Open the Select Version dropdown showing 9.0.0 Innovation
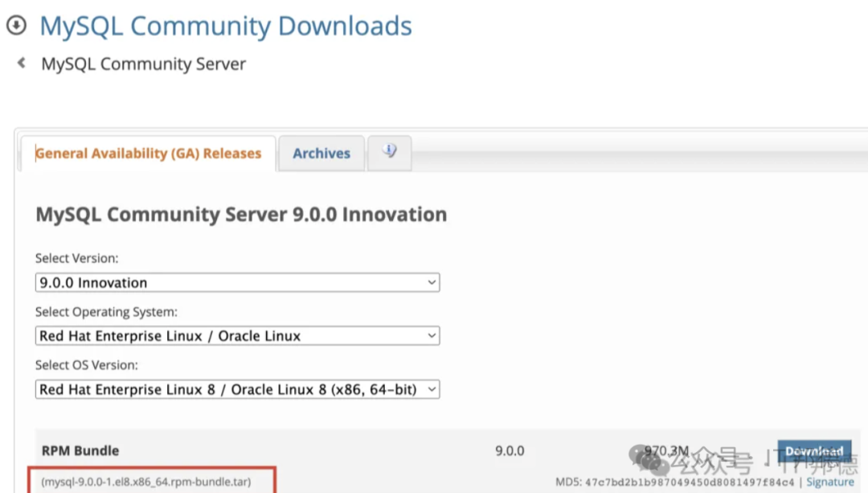The width and height of the screenshot is (868, 493). pyautogui.click(x=237, y=282)
